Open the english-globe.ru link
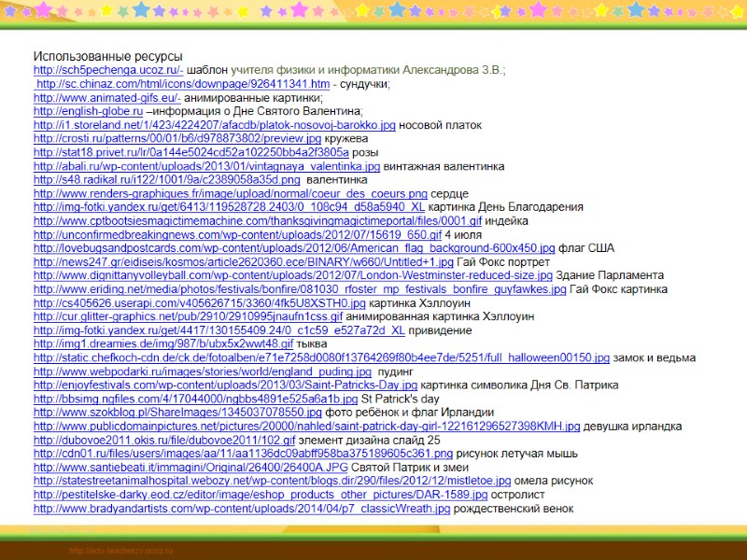 (88, 111)
